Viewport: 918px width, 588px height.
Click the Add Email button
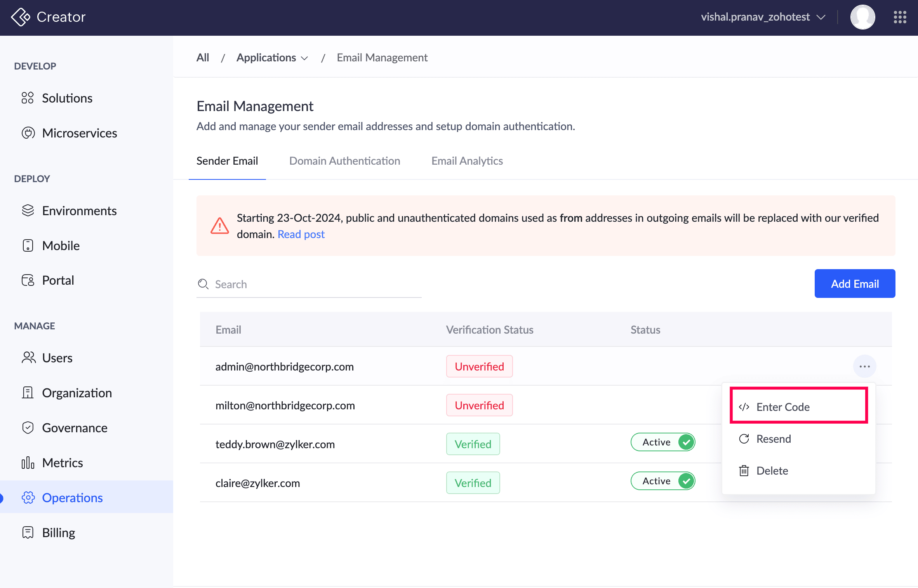[855, 284]
